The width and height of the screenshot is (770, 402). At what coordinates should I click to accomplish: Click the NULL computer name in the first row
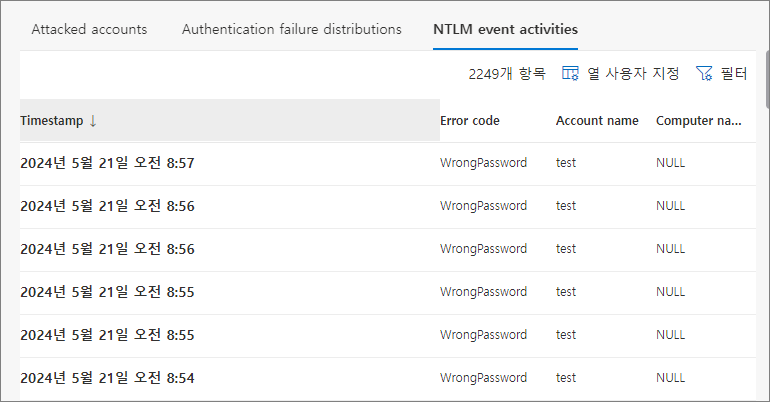[x=670, y=163]
